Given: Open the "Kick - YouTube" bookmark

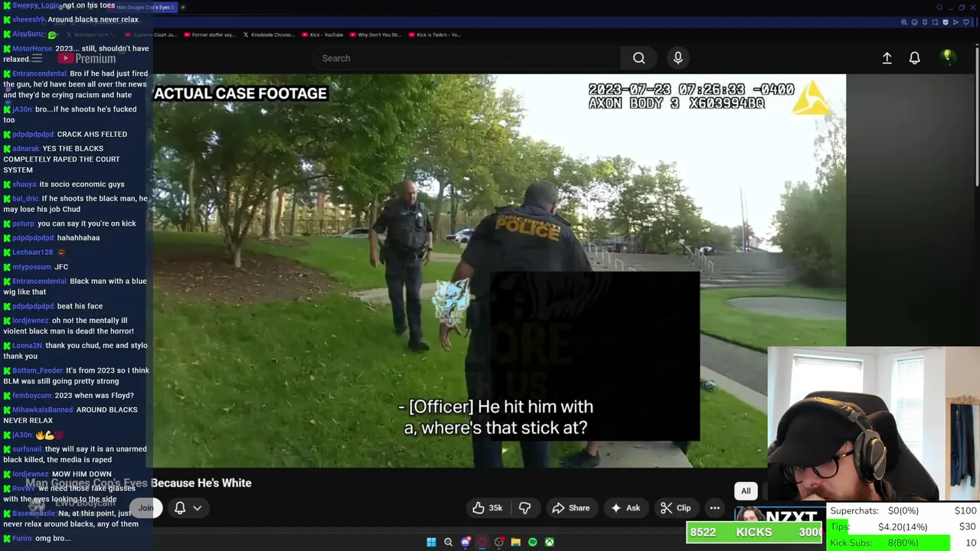Looking at the screenshot, I should (x=322, y=34).
